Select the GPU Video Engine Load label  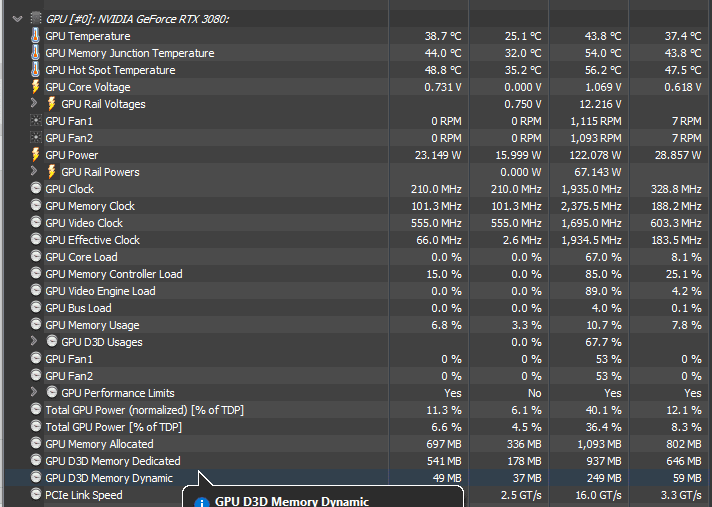tap(100, 291)
